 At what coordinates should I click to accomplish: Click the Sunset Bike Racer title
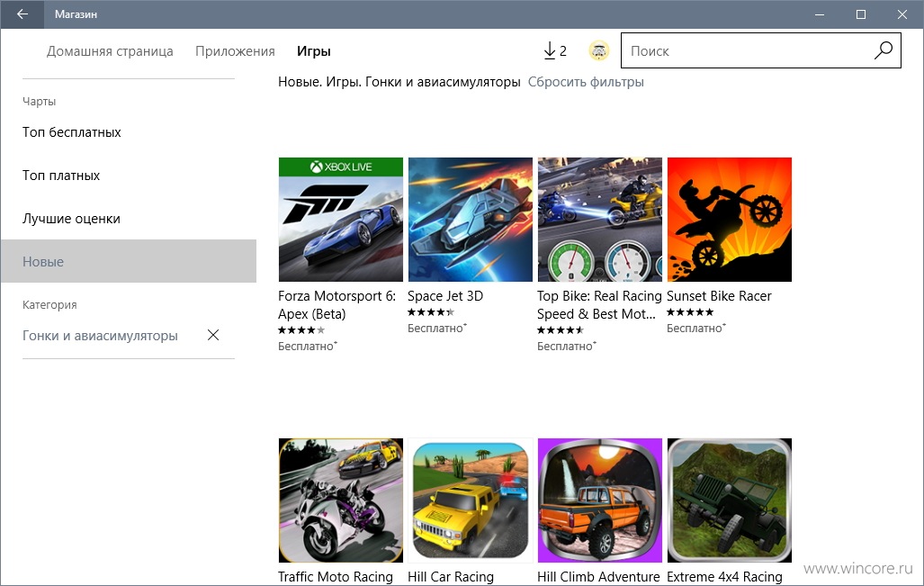click(719, 296)
